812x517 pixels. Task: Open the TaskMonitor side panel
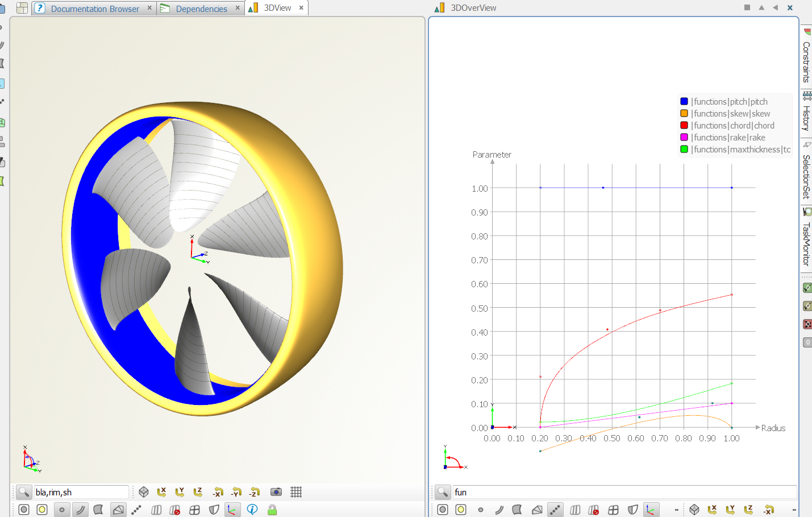pyautogui.click(x=806, y=238)
